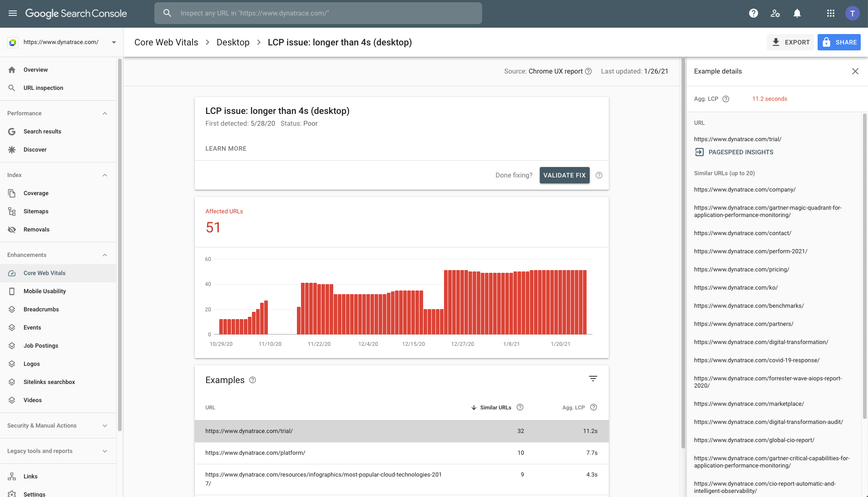
Task: Click help icon beside Agg. LCP in details panel
Action: click(725, 99)
